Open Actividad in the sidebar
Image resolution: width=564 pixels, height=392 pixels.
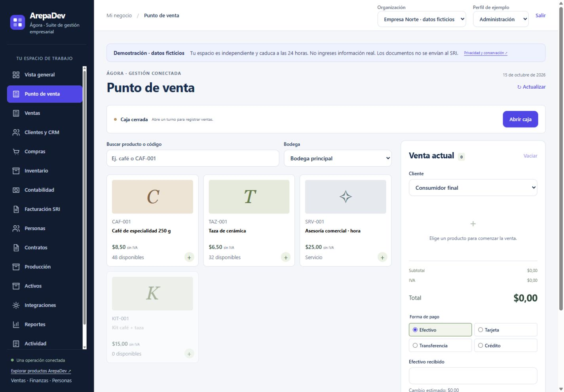coord(45,344)
